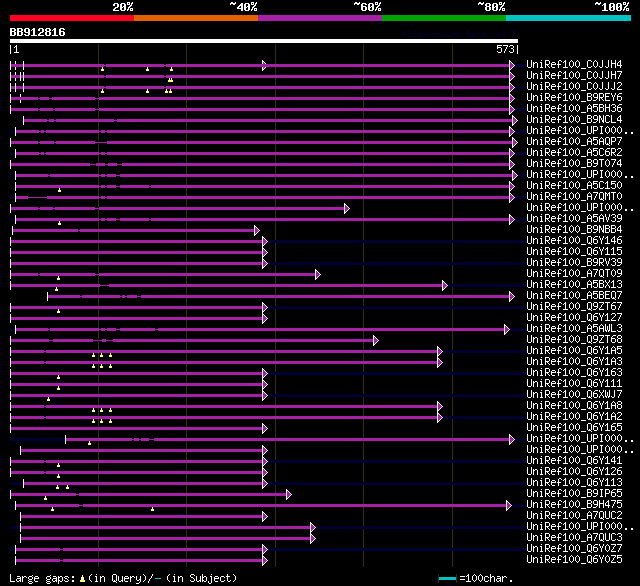
Task: Select the UniRef100_A7QUC2 label
Action: pos(574,516)
